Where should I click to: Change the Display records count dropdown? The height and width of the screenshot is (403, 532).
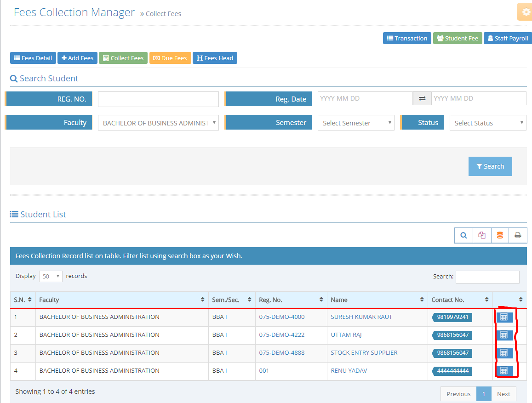click(x=51, y=276)
